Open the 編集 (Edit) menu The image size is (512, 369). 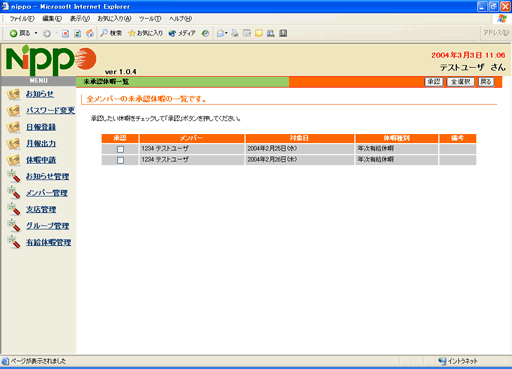[x=52, y=19]
